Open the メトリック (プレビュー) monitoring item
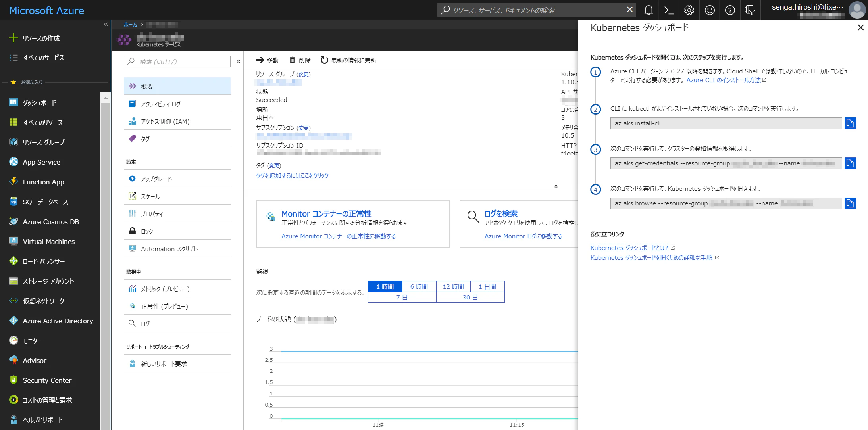 (177, 289)
